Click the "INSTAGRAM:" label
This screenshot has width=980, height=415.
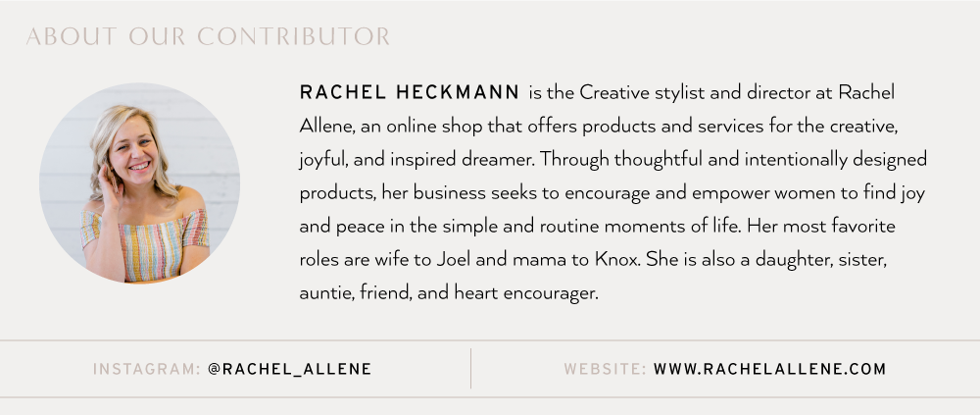click(x=147, y=369)
